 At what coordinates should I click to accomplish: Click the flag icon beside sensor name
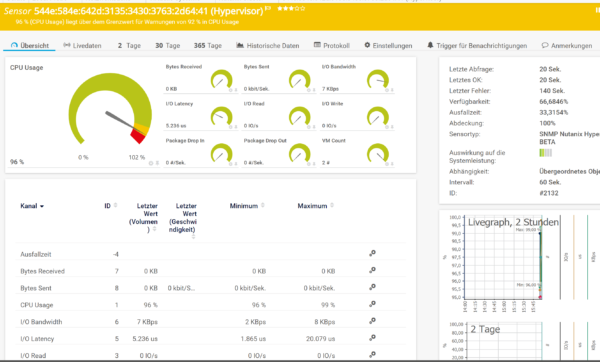click(269, 8)
